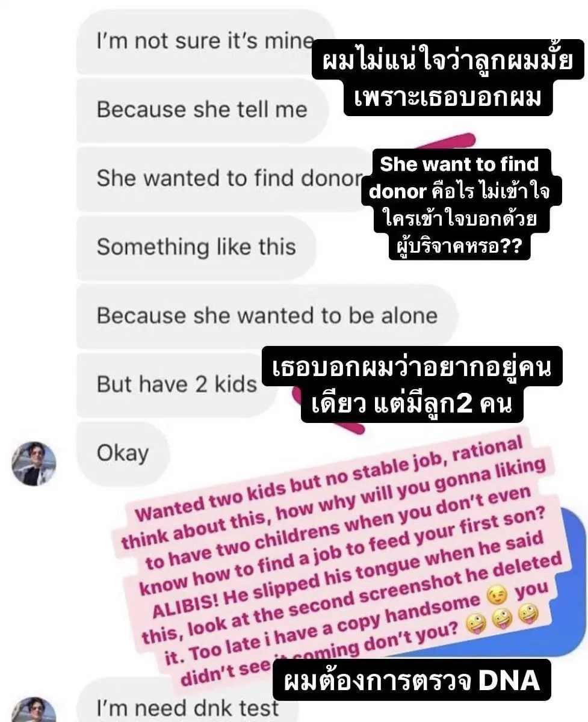Click the avatar next to the DNA test message
Screen dimensions: 588x722
pos(34,710)
